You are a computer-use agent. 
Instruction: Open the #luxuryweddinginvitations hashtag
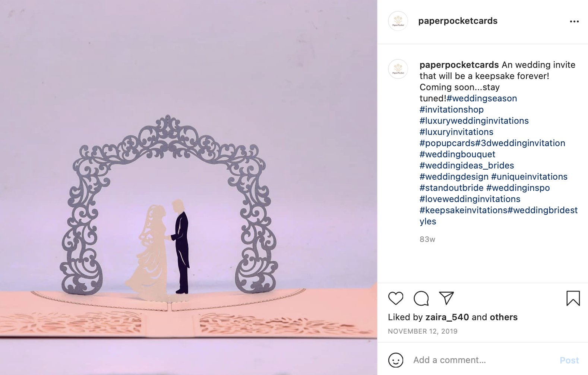[x=474, y=121]
